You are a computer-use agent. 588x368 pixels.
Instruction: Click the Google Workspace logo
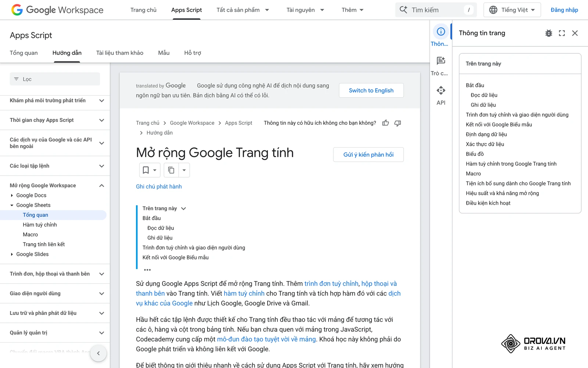point(57,10)
